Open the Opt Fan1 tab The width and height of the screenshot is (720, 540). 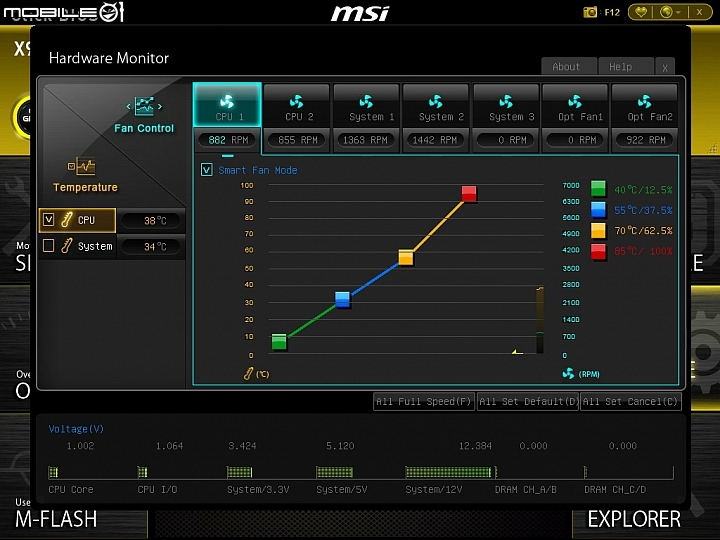[575, 105]
